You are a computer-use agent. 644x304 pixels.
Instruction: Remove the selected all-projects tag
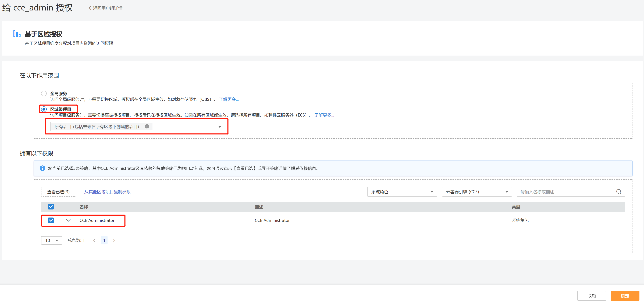click(x=147, y=126)
